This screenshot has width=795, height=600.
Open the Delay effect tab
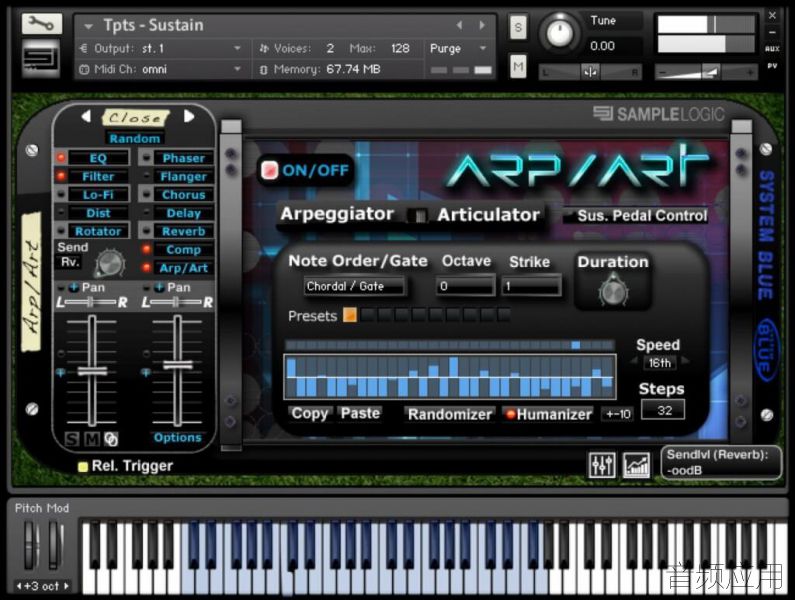pos(183,213)
